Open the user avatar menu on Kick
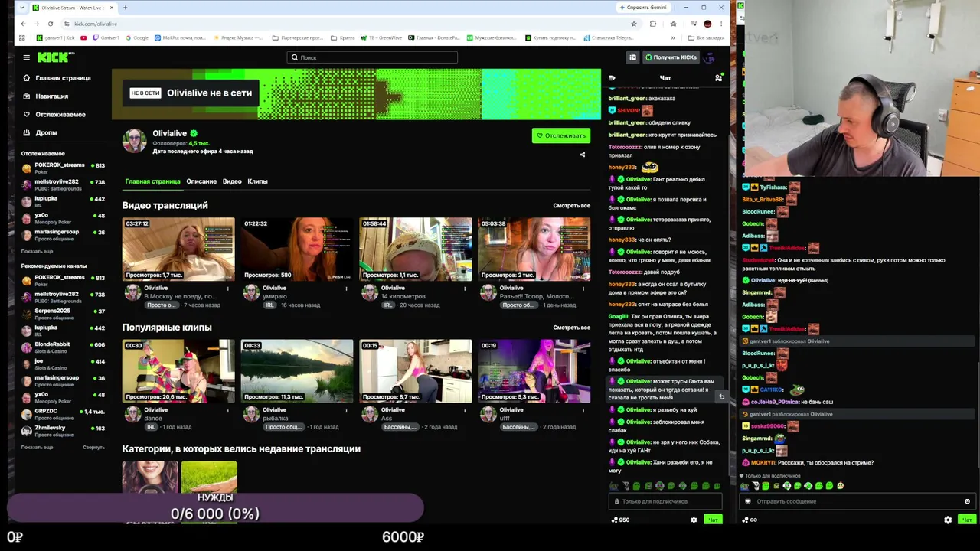Viewport: 980px width, 551px height. click(x=709, y=57)
